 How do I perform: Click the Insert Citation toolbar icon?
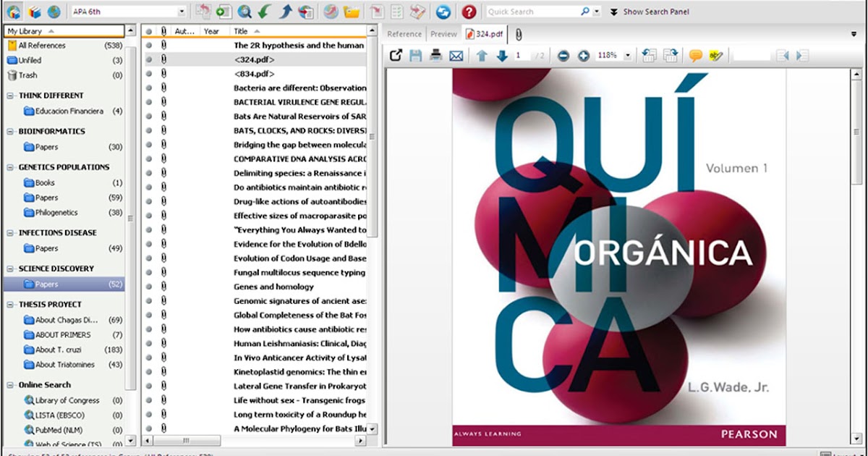[x=376, y=12]
